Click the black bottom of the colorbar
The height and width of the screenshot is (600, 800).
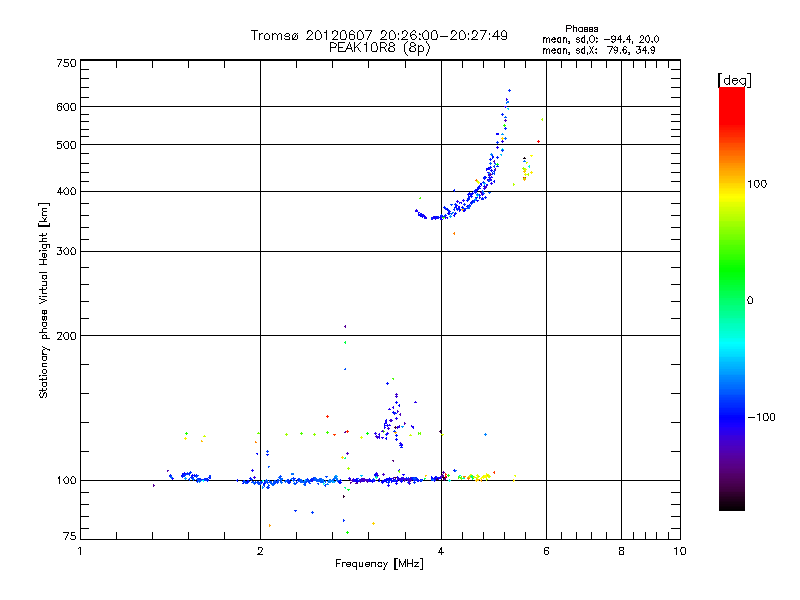[732, 503]
